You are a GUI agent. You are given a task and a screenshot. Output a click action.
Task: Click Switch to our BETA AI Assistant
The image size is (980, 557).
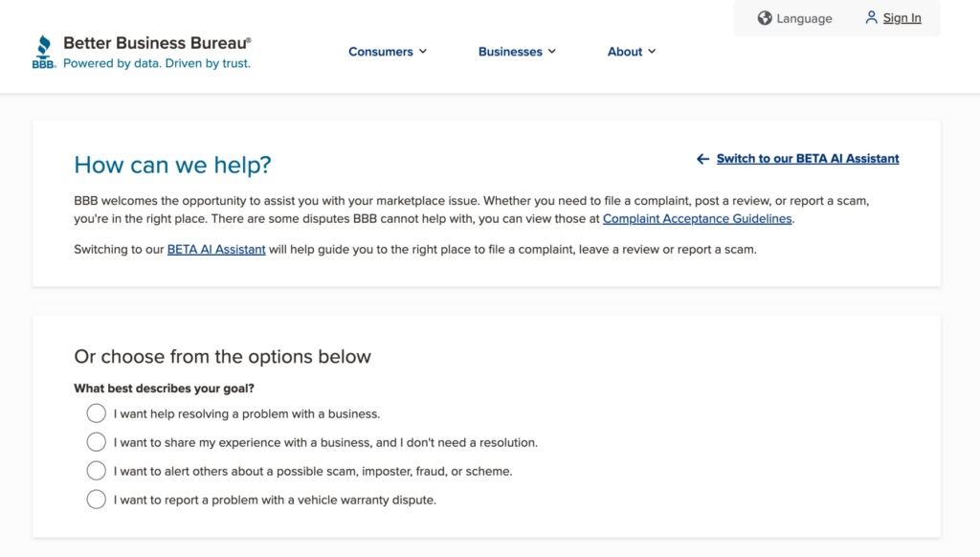tap(808, 159)
